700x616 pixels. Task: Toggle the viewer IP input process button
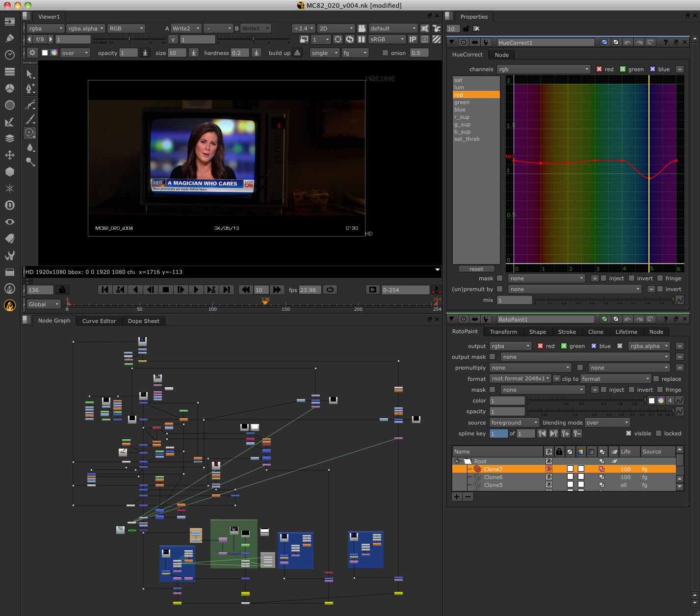[x=413, y=39]
